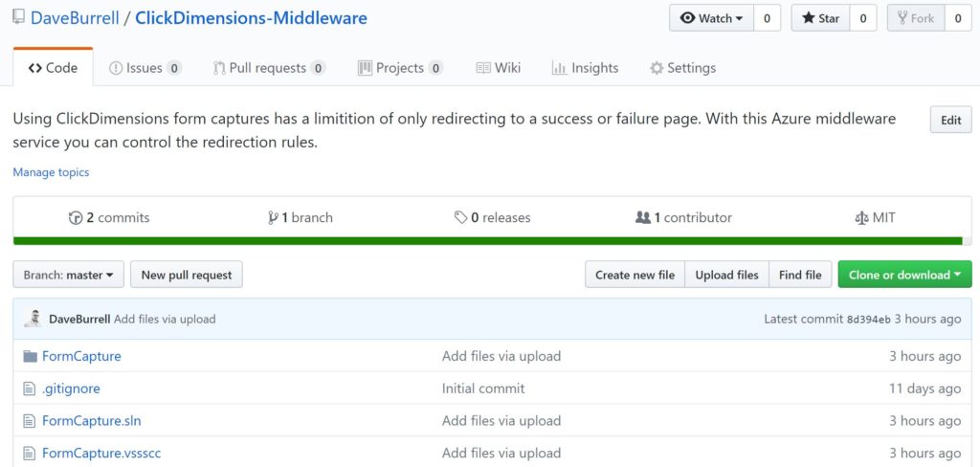Click the .gitignore file icon
Viewport: 980px width, 467px height.
click(x=29, y=389)
